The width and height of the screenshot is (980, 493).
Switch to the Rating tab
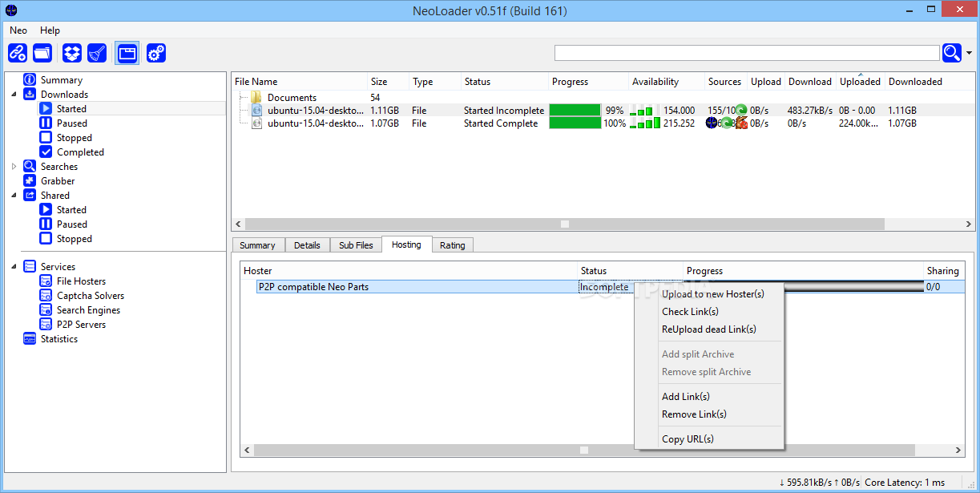(x=452, y=245)
